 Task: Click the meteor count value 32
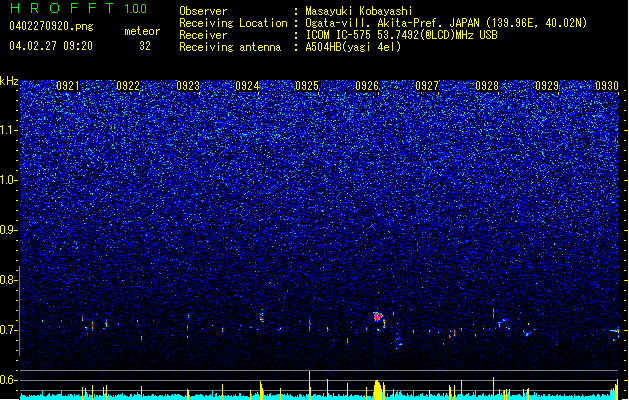click(x=145, y=46)
